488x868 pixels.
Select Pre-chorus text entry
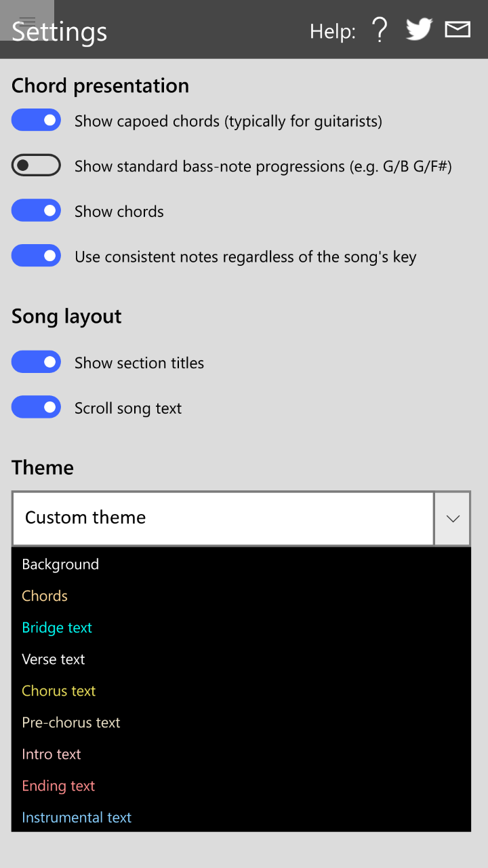coord(71,723)
